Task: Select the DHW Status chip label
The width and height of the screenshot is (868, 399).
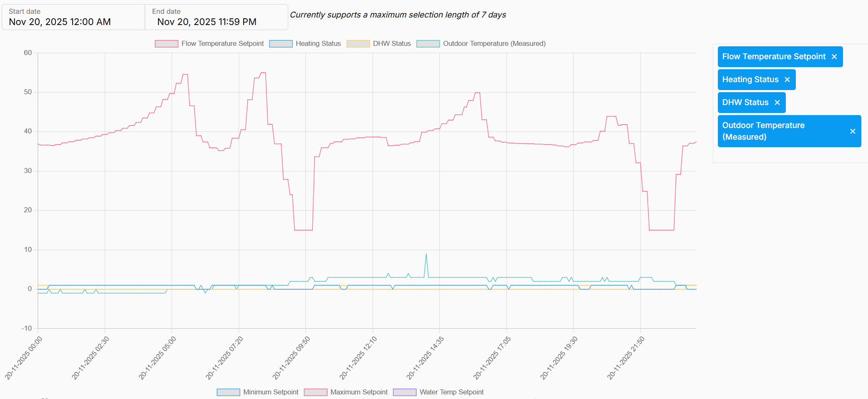Action: (745, 103)
